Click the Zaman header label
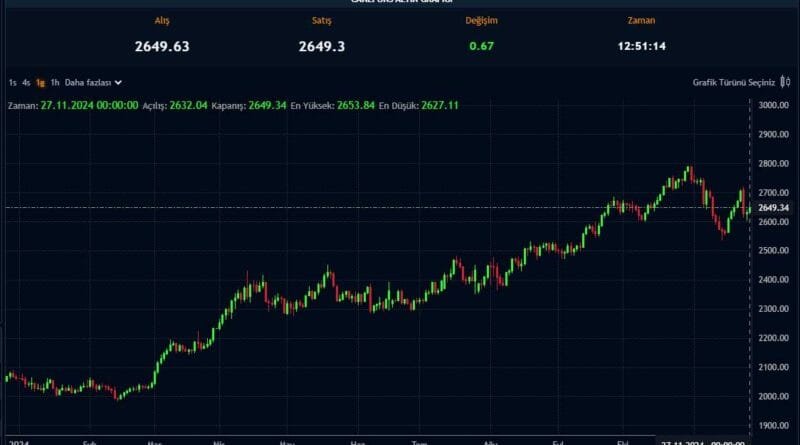Screen dimensions: 800x445 641,20
